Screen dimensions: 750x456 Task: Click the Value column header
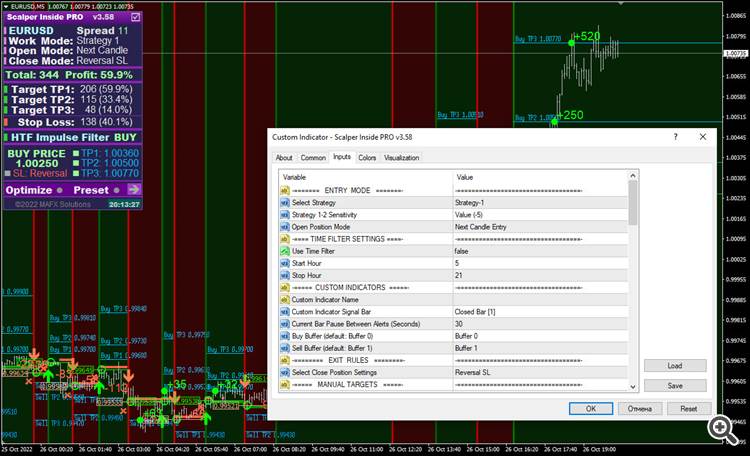point(540,177)
